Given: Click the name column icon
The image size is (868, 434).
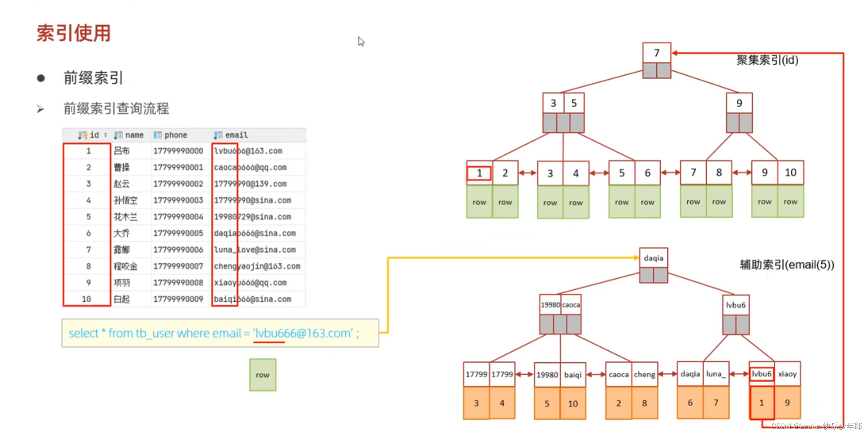Looking at the screenshot, I should coord(118,135).
